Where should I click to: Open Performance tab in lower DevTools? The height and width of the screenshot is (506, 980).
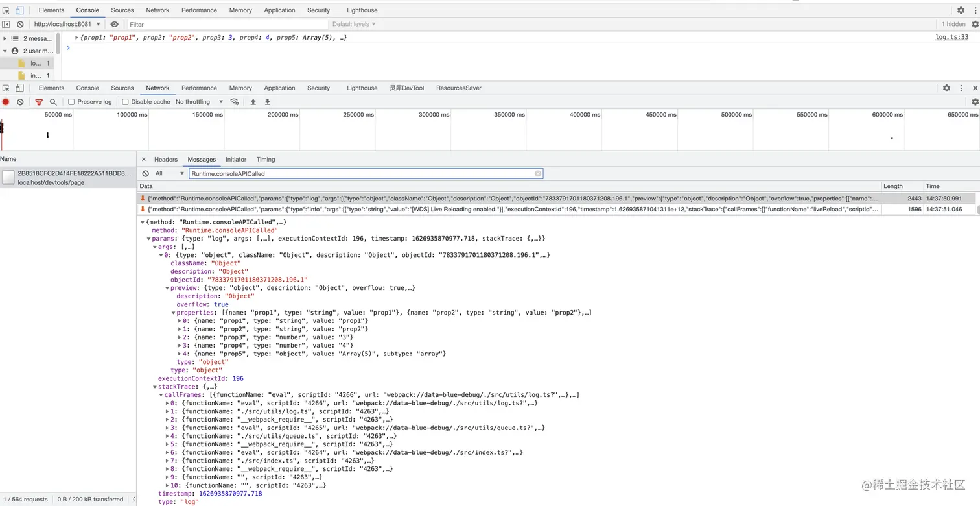199,88
